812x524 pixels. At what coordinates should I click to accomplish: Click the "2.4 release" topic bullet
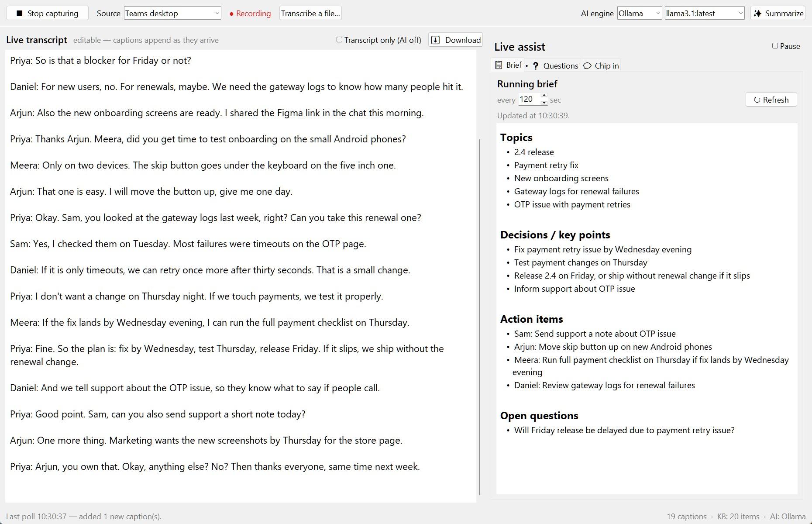coord(534,152)
